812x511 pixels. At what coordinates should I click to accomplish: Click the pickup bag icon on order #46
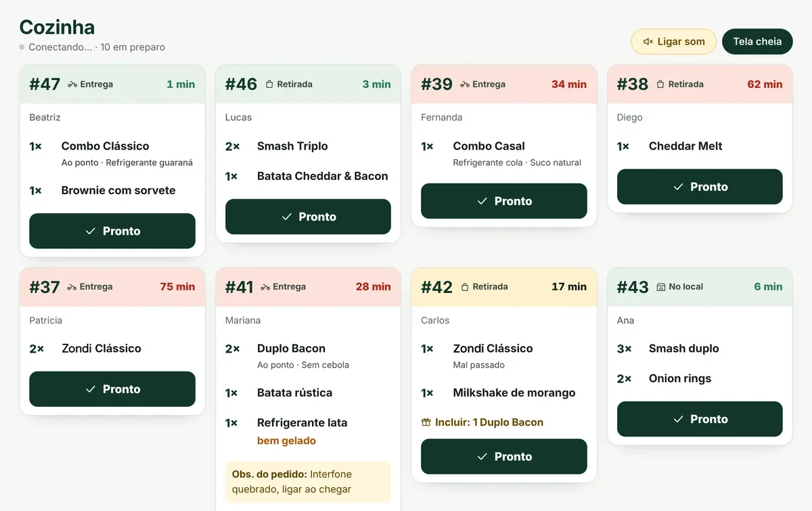tap(269, 85)
